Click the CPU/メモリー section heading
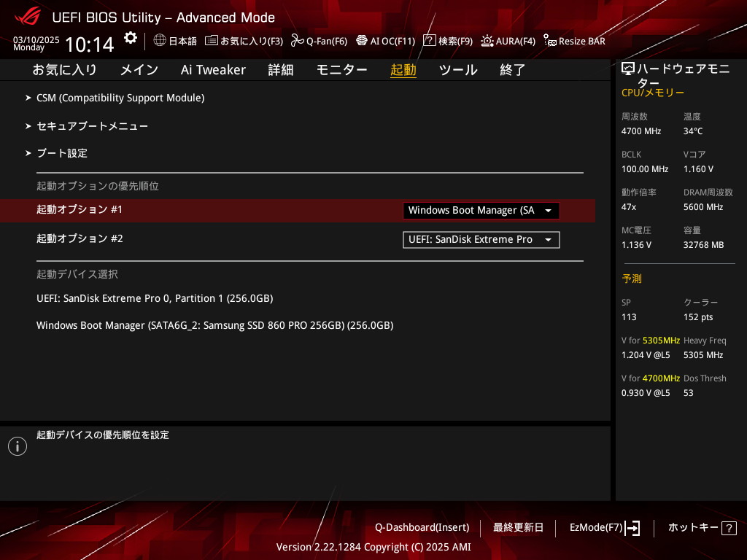 pos(653,93)
